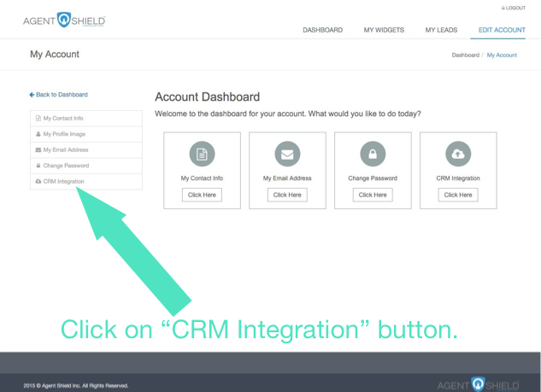Click the footer copyright text Agent Shield Inc.
The width and height of the screenshot is (541, 392).
tap(76, 386)
